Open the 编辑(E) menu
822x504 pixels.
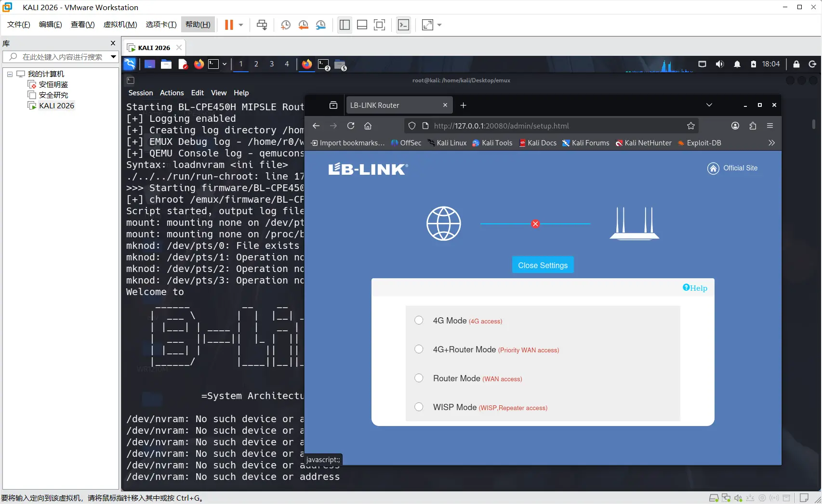coord(51,25)
